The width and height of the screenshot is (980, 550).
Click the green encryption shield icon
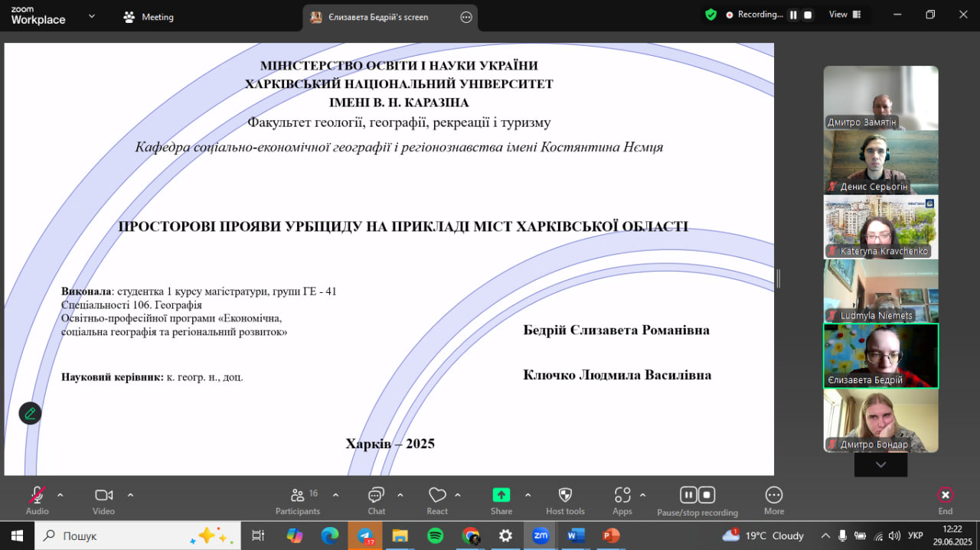[710, 15]
